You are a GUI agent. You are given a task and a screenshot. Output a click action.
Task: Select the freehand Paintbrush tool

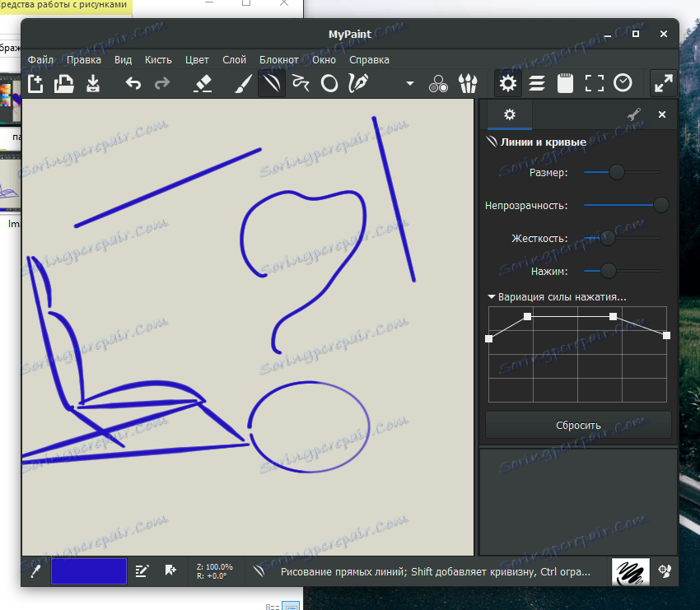[x=242, y=83]
